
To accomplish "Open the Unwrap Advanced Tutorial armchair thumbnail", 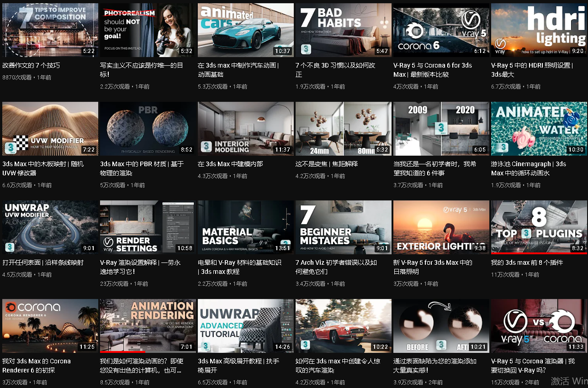I will pos(246,326).
